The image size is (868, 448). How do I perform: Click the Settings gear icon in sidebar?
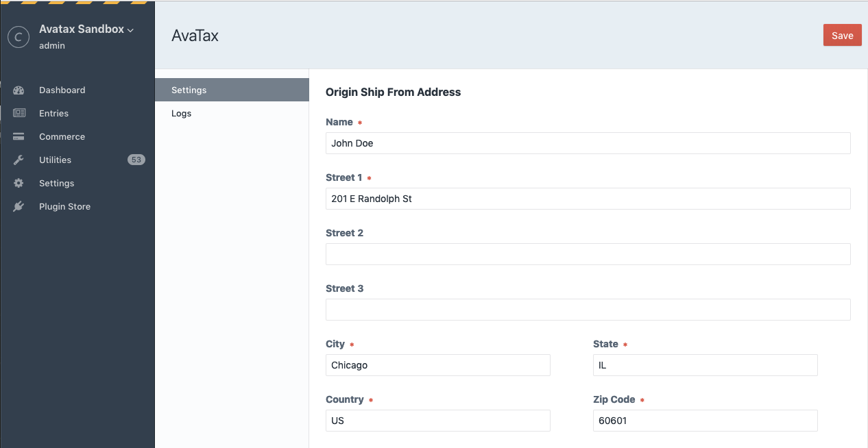coord(19,184)
